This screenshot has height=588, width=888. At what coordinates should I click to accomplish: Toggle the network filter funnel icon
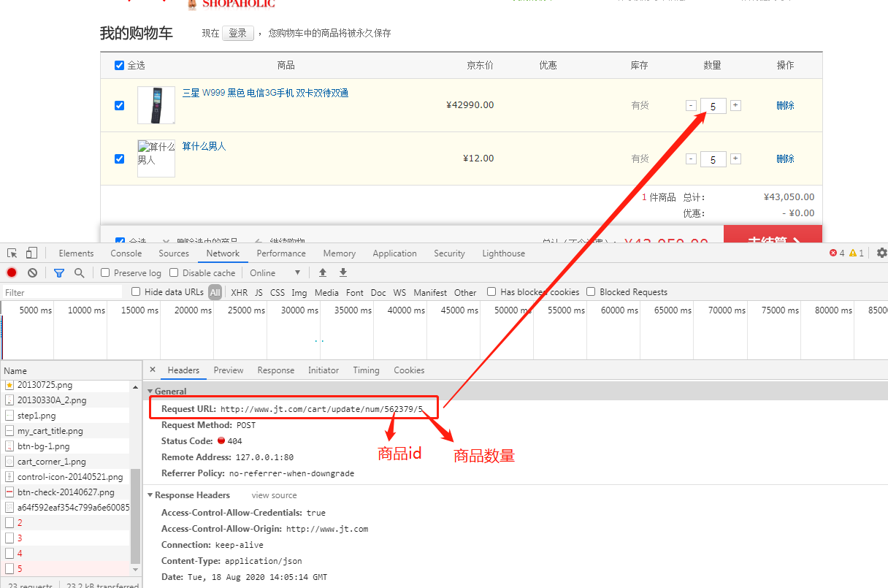pos(59,272)
